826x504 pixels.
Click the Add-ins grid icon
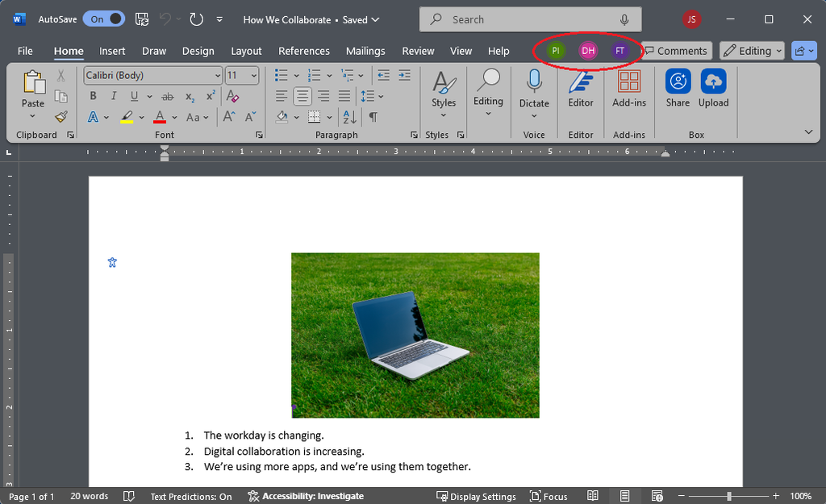(x=629, y=87)
